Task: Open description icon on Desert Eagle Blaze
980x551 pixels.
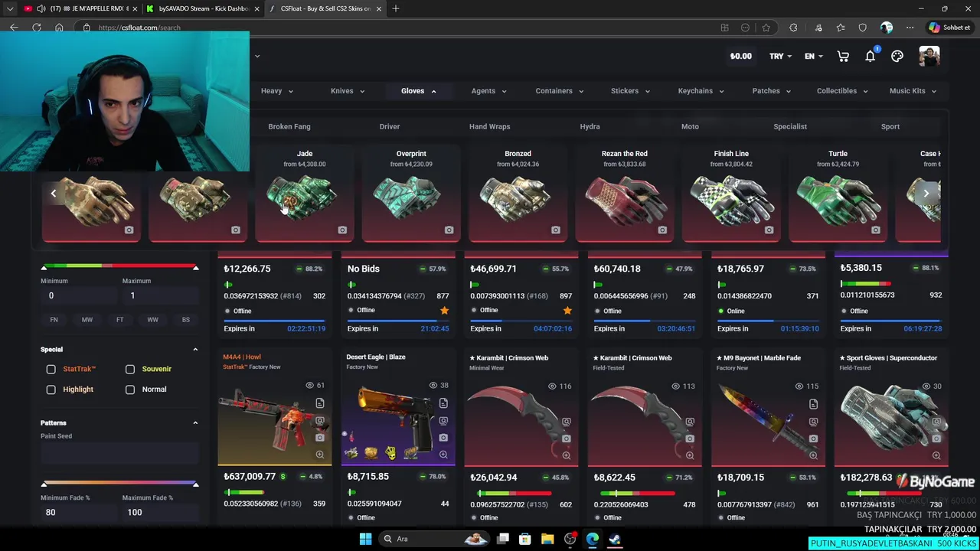Action: (443, 403)
